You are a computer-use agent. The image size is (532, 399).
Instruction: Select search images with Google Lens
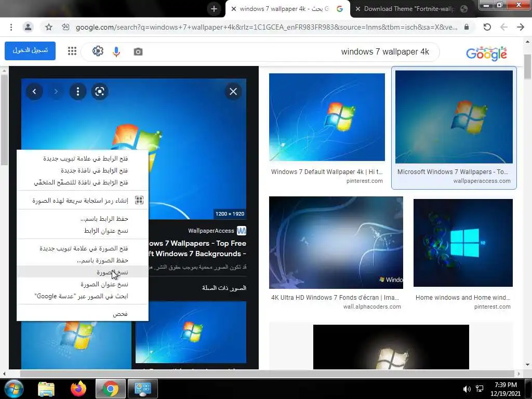click(x=83, y=296)
